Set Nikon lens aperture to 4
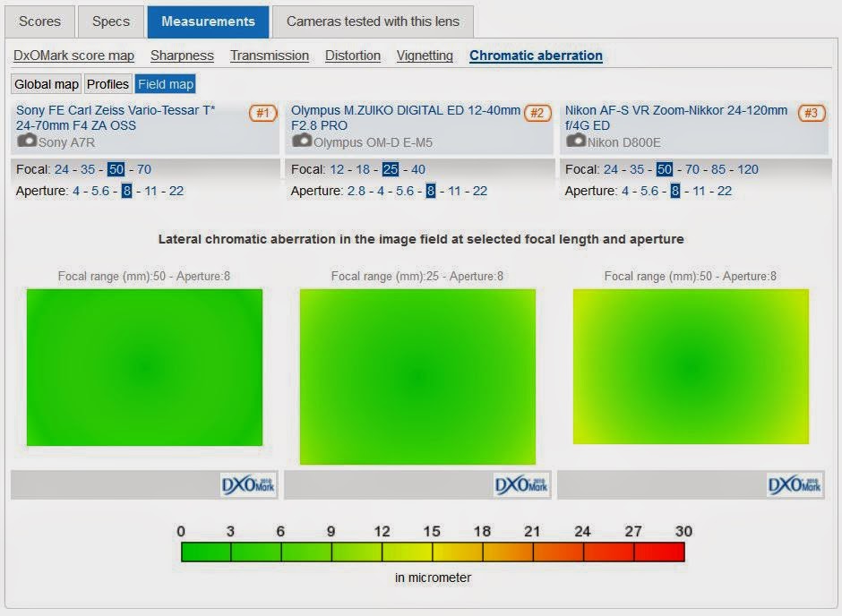This screenshot has height=616, width=842. pyautogui.click(x=625, y=191)
